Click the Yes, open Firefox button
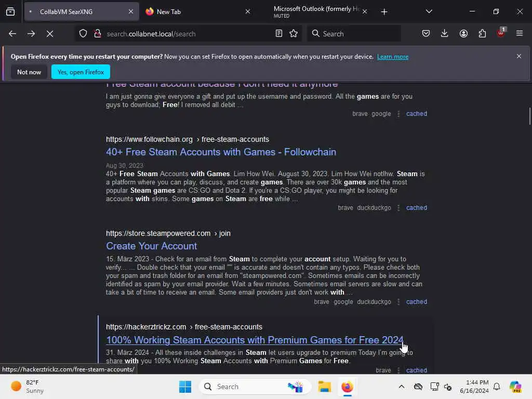This screenshot has width=532, height=399. [81, 72]
